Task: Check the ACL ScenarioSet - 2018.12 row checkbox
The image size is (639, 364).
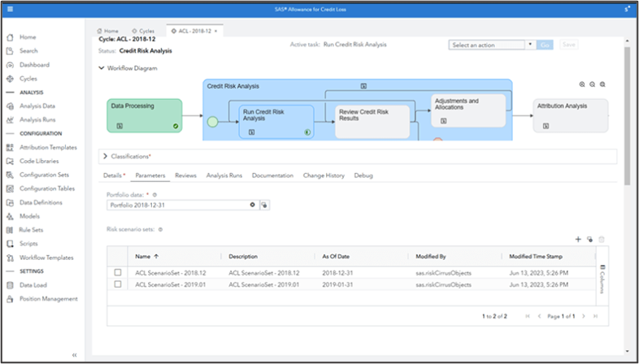Action: pos(118,272)
